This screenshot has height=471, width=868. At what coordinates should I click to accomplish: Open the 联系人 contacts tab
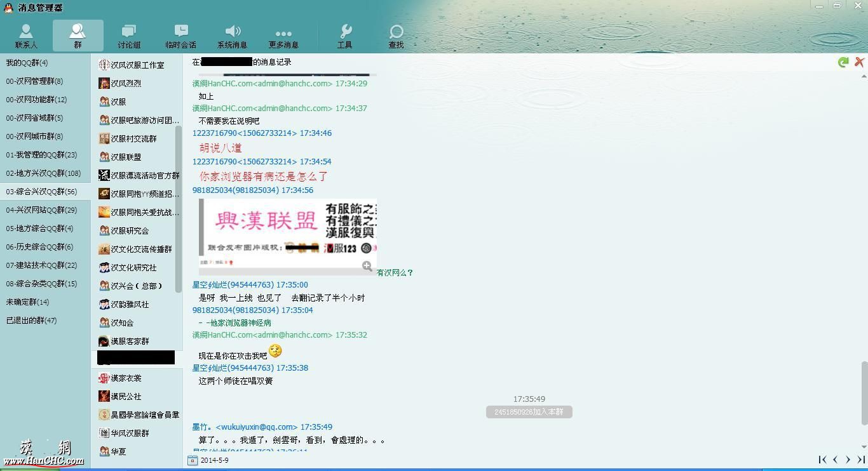26,36
